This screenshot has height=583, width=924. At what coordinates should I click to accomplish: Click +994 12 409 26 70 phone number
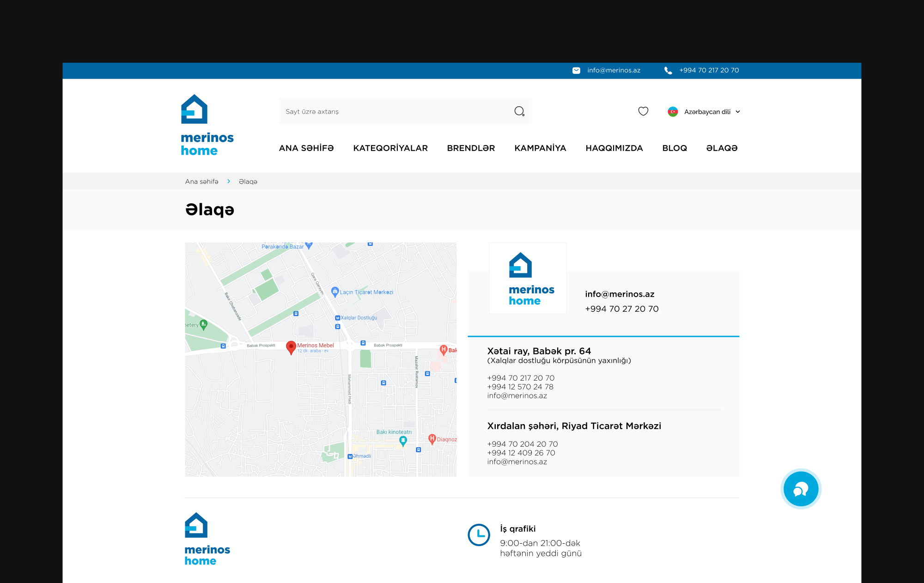coord(521,453)
